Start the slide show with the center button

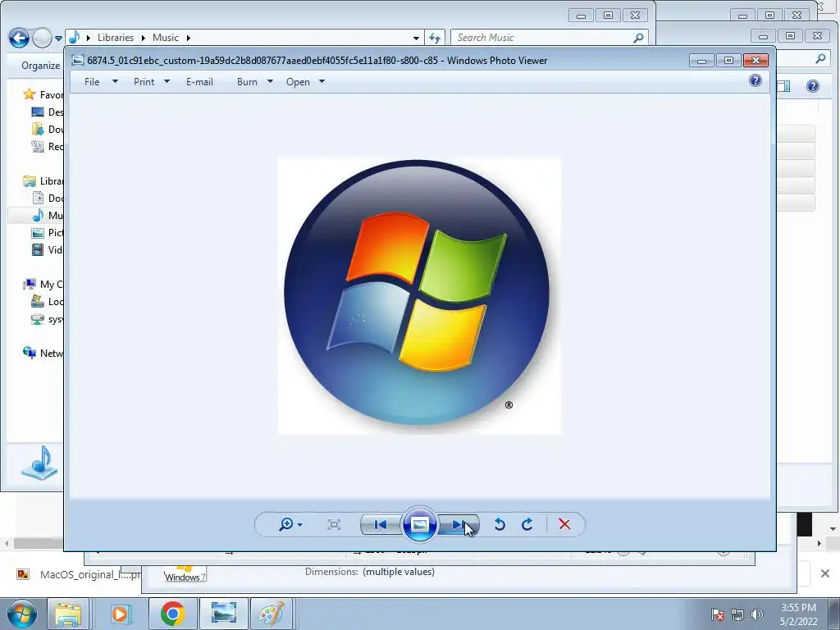click(419, 524)
